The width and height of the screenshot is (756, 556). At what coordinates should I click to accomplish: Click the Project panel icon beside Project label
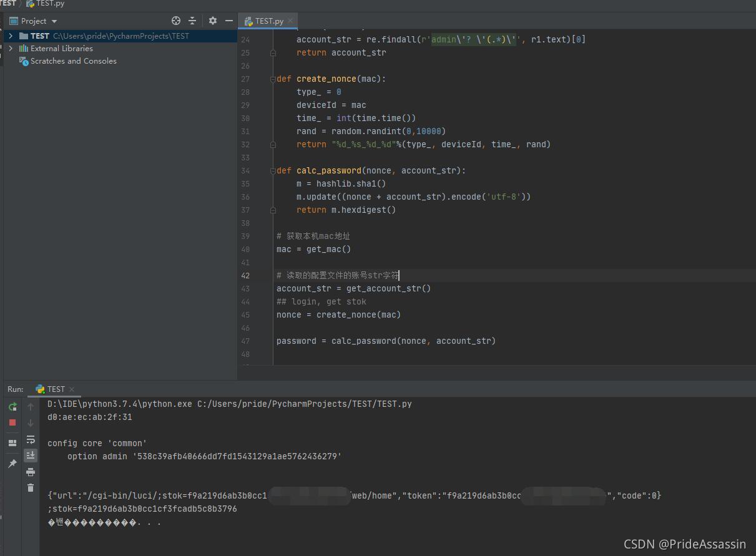click(x=14, y=21)
